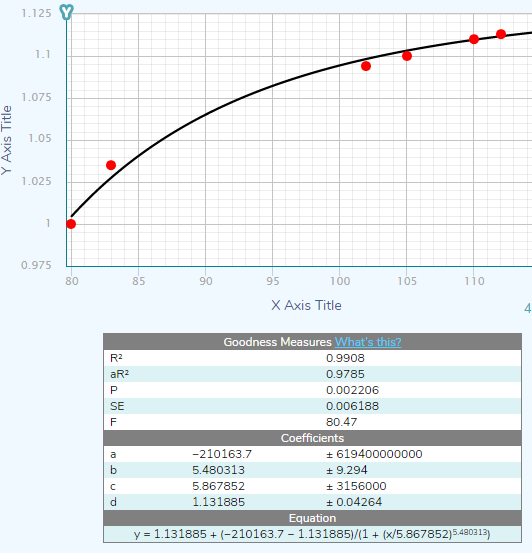Click the uncertainty ± 619400000000
532x553 pixels.
point(374,454)
